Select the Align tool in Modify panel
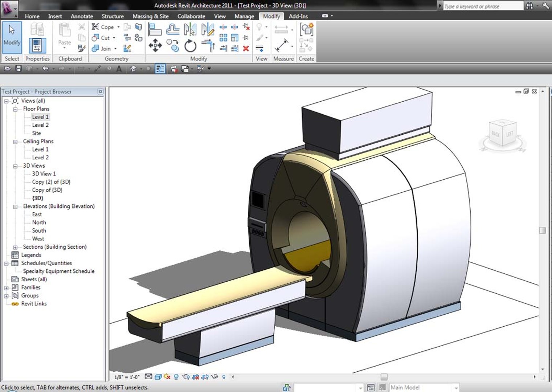The width and height of the screenshot is (552, 392). pos(155,29)
